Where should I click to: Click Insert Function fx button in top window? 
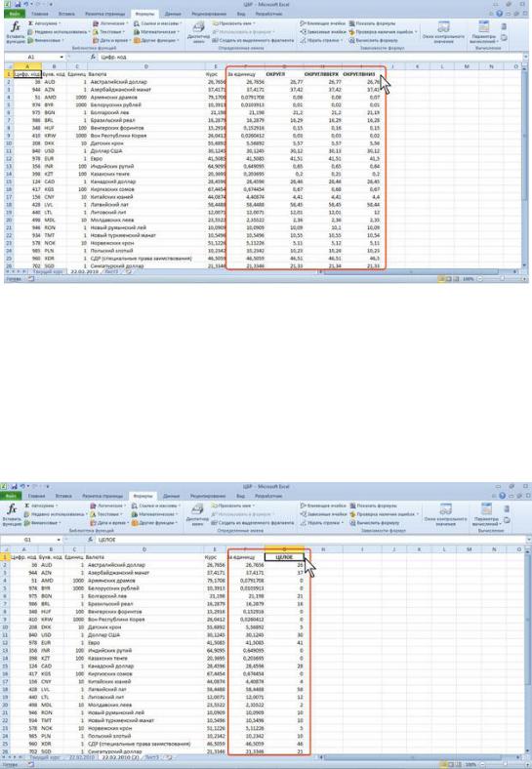click(x=15, y=32)
